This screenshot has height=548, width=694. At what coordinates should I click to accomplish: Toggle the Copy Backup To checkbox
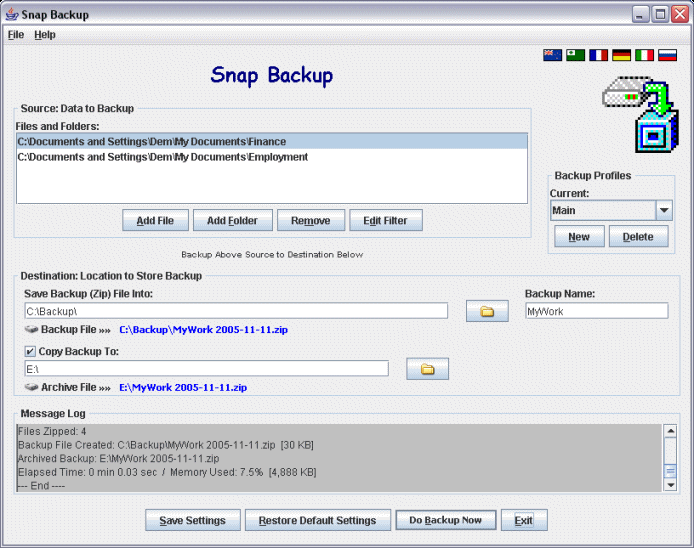tap(30, 351)
